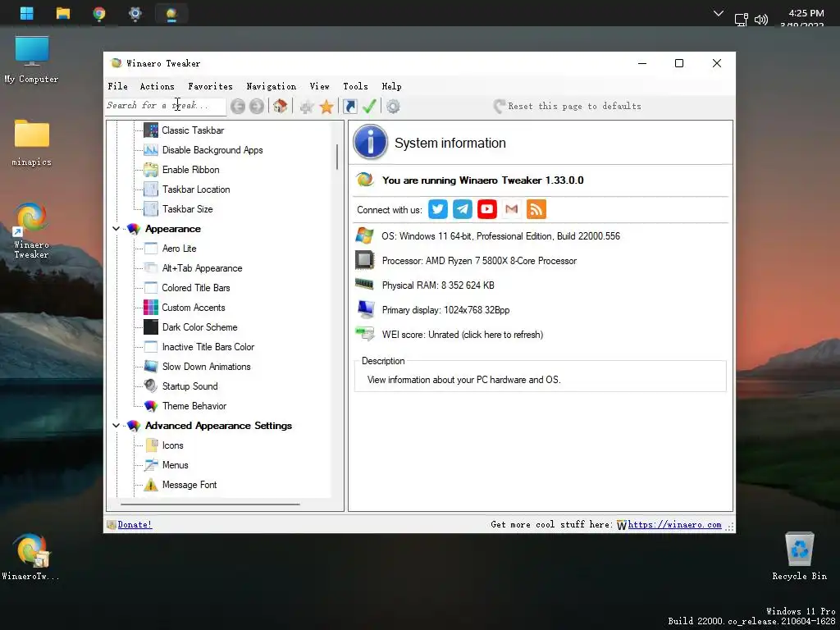
Task: Select Aero Lite tree item
Action: coord(179,249)
